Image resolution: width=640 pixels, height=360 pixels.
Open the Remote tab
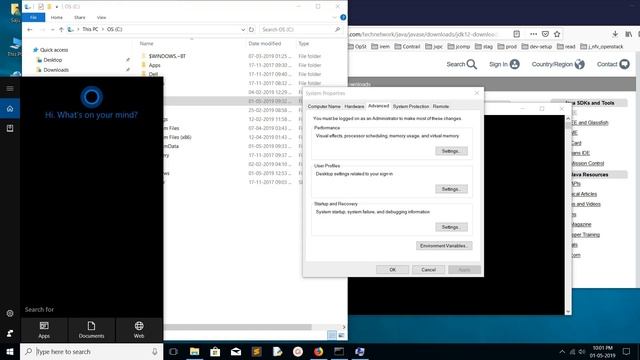tap(441, 106)
